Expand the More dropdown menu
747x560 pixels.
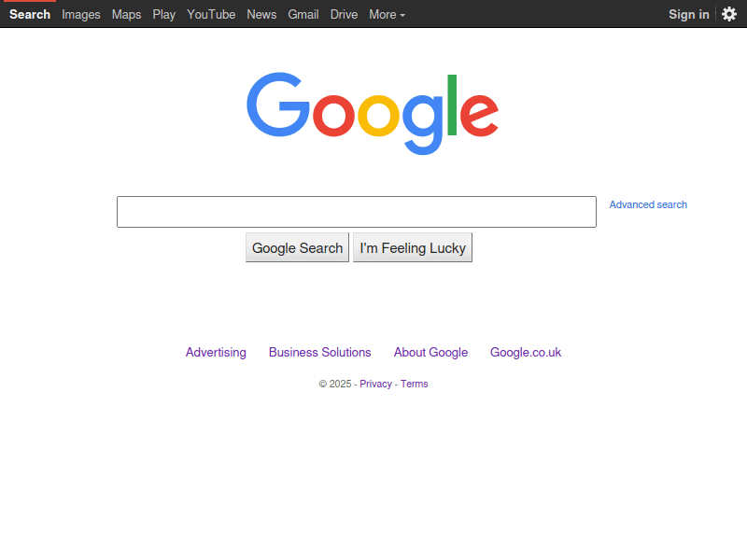pos(387,14)
